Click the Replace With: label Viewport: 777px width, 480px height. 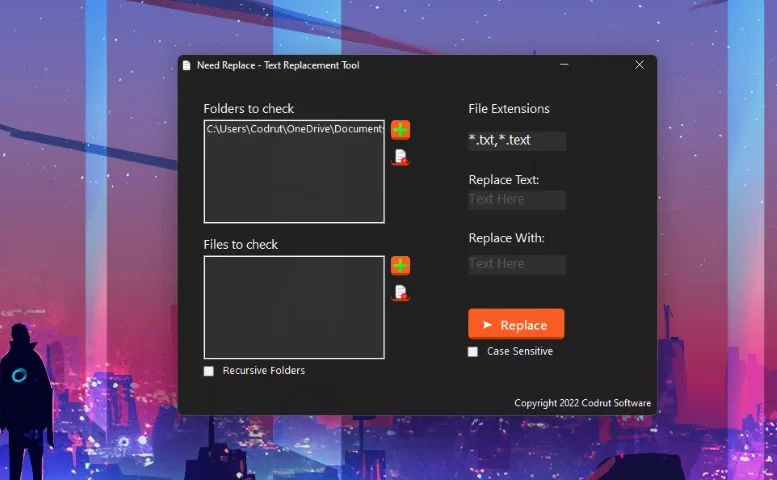point(506,238)
